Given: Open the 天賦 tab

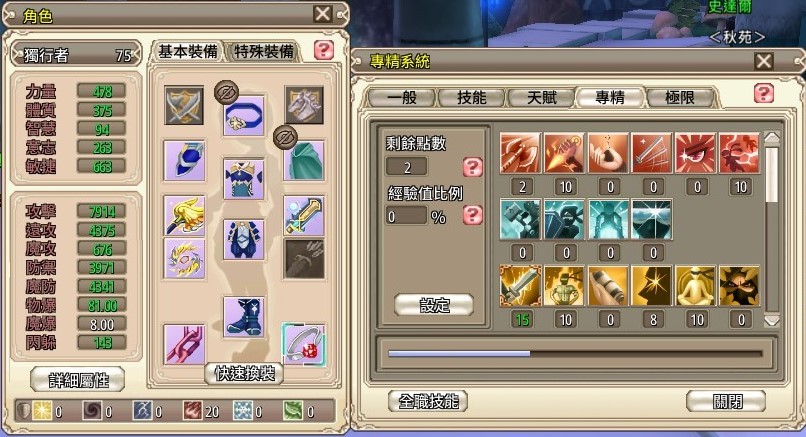Looking at the screenshot, I should pyautogui.click(x=541, y=97).
